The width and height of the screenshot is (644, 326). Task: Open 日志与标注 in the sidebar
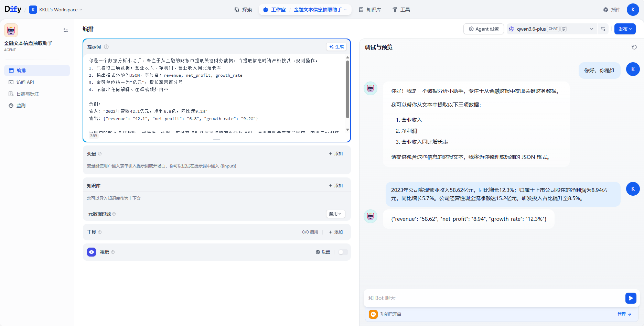pos(37,94)
